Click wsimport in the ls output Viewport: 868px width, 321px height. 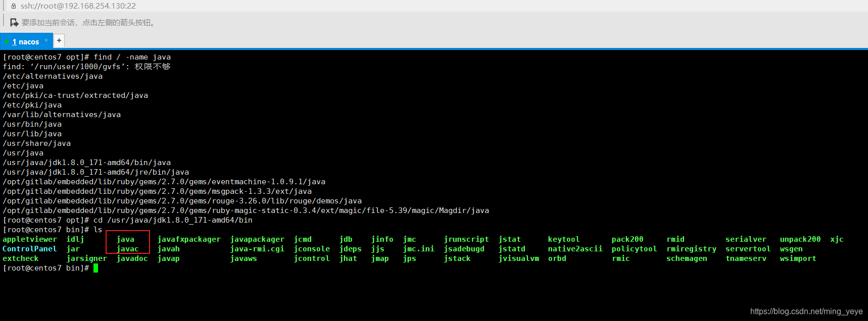798,258
